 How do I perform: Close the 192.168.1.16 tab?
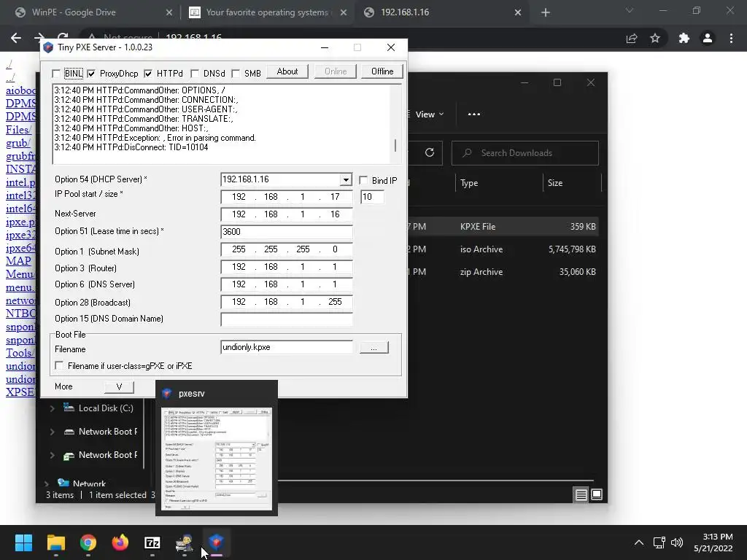(x=518, y=12)
